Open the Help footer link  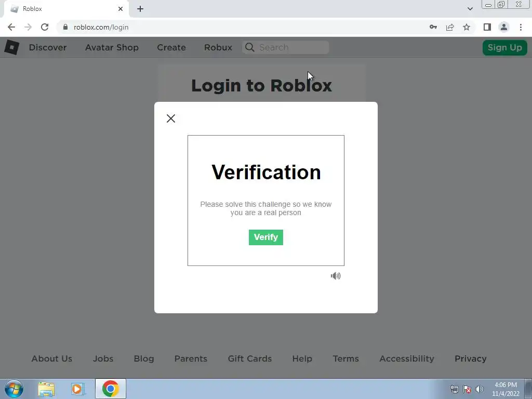coord(302,358)
